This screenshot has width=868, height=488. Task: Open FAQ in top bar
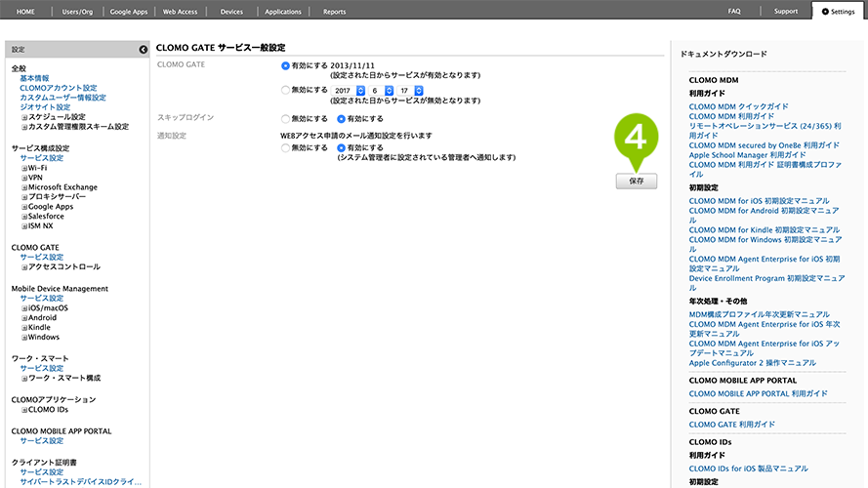coord(734,11)
